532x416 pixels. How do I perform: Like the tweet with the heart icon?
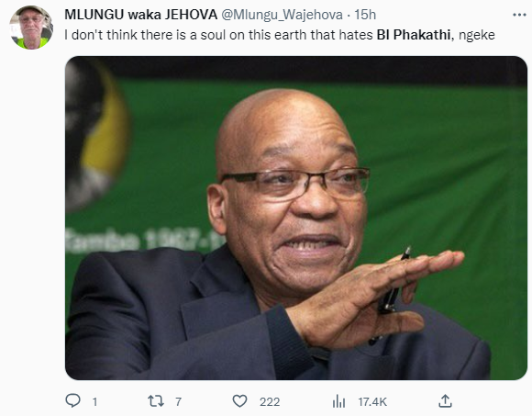pos(240,401)
